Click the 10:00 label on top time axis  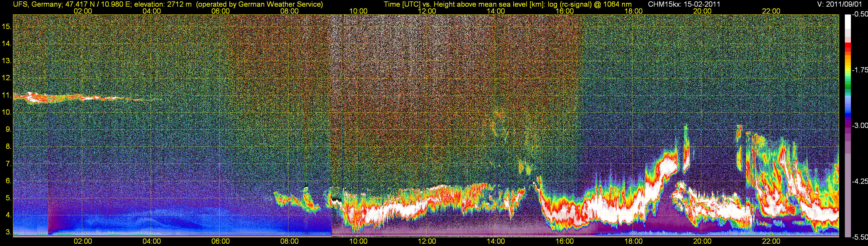coord(358,11)
